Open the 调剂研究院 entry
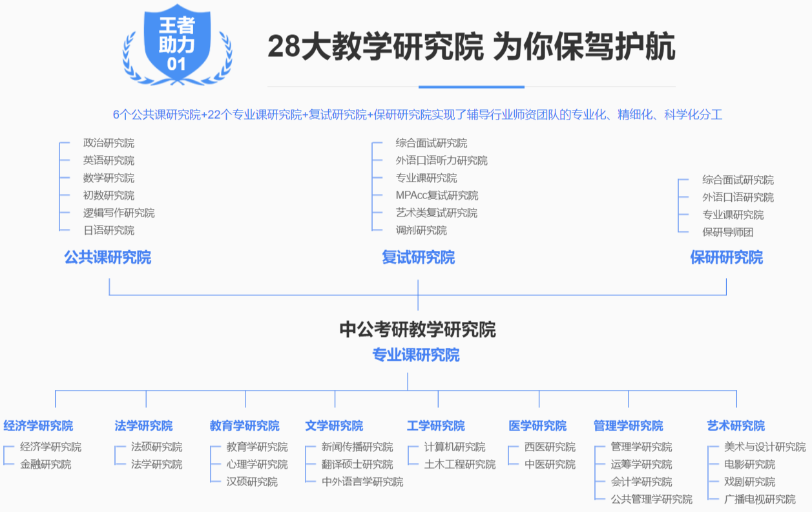This screenshot has width=812, height=512. click(x=421, y=230)
